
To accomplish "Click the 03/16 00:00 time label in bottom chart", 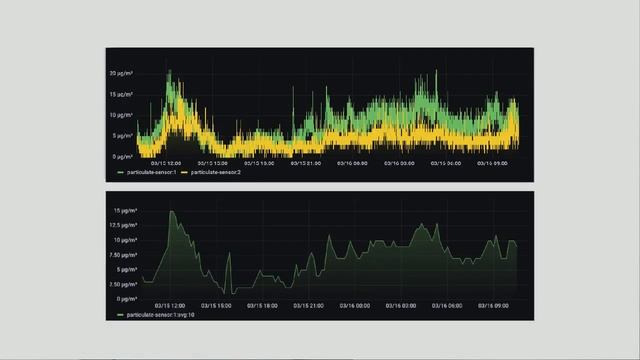I will click(x=355, y=306).
